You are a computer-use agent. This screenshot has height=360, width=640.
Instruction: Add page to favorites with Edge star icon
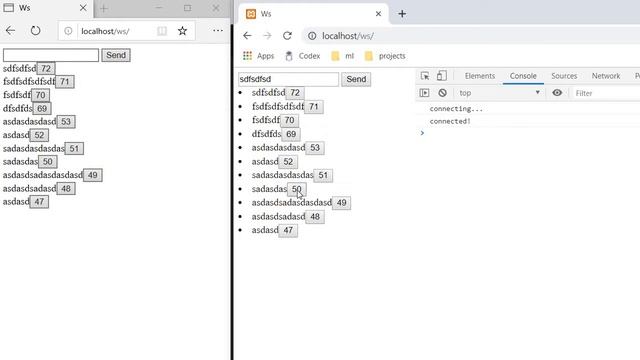pyautogui.click(x=182, y=31)
